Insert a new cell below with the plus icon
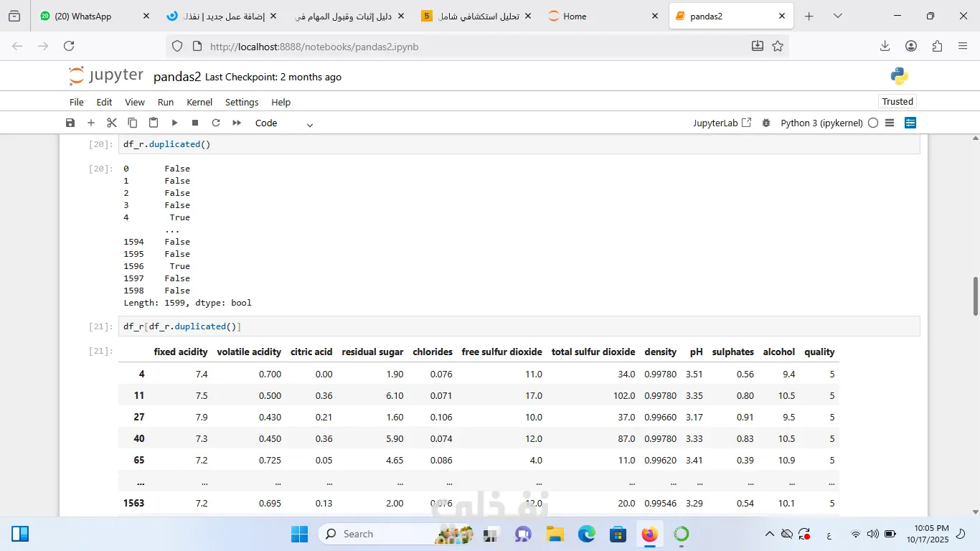The image size is (980, 551). 90,123
